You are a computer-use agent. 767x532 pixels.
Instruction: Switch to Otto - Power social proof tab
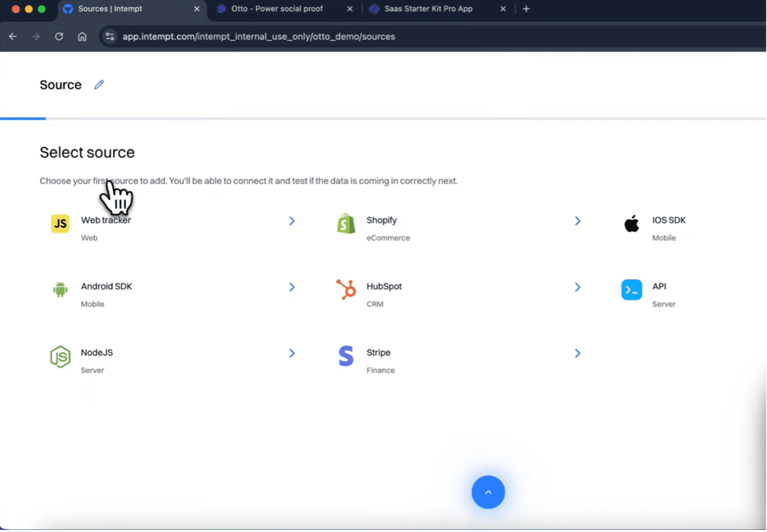[277, 9]
